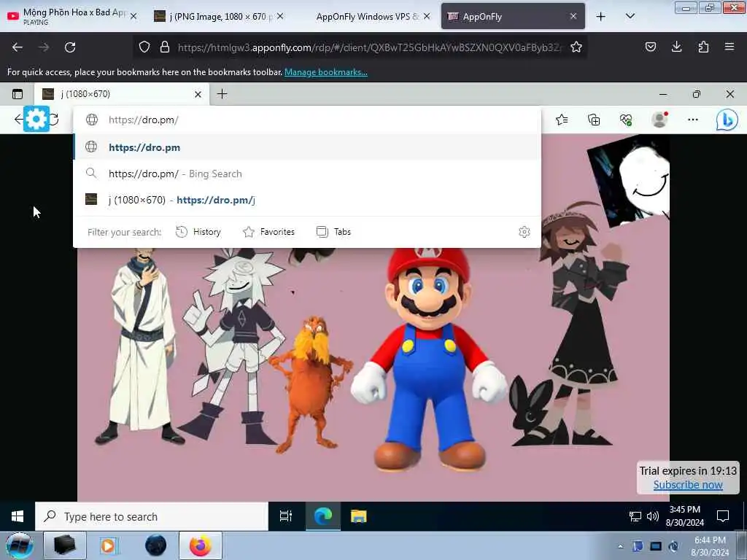Open new Firefox tab with plus
The width and height of the screenshot is (747, 560).
pos(601,17)
